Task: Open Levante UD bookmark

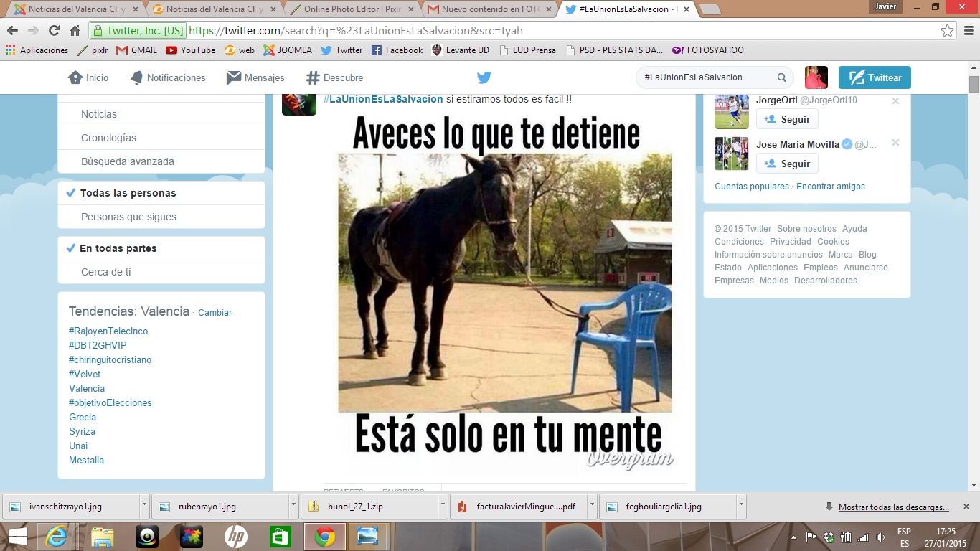Action: pos(461,50)
